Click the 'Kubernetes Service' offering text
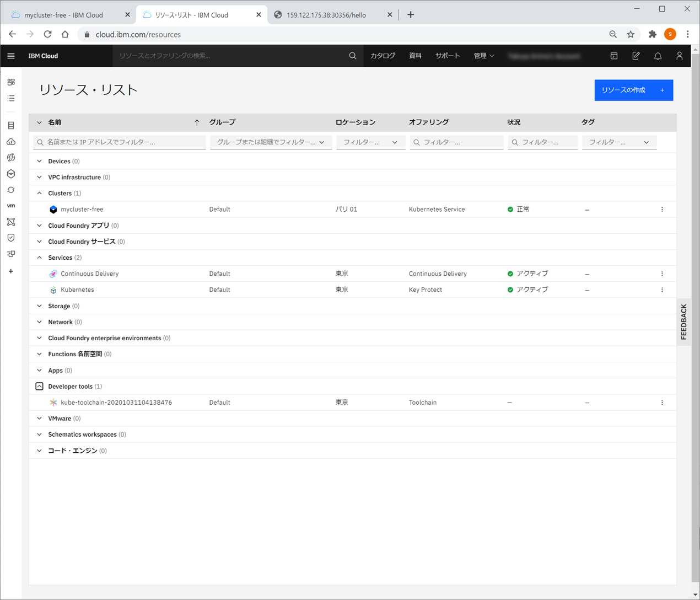 (437, 210)
